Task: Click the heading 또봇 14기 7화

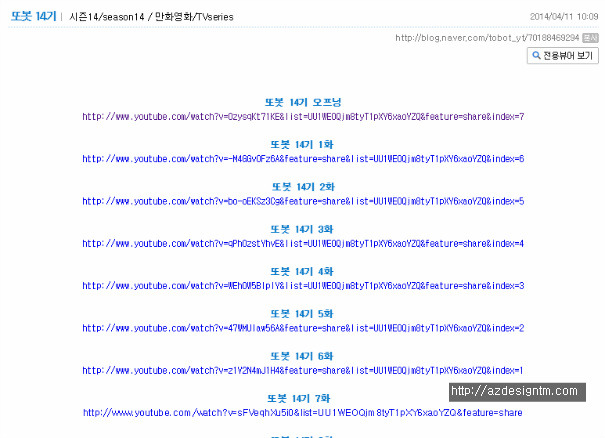Action: click(x=299, y=399)
